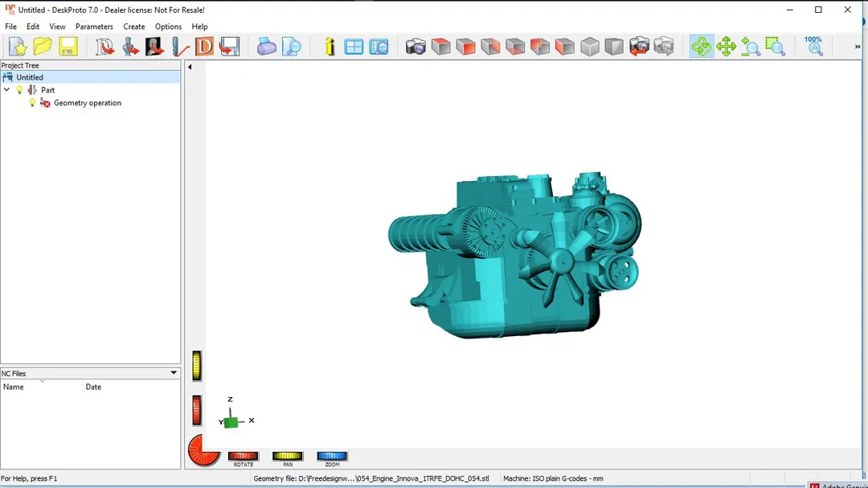Choose the plain light gray isometric cube view
This screenshot has height=488, width=868.
click(x=590, y=47)
